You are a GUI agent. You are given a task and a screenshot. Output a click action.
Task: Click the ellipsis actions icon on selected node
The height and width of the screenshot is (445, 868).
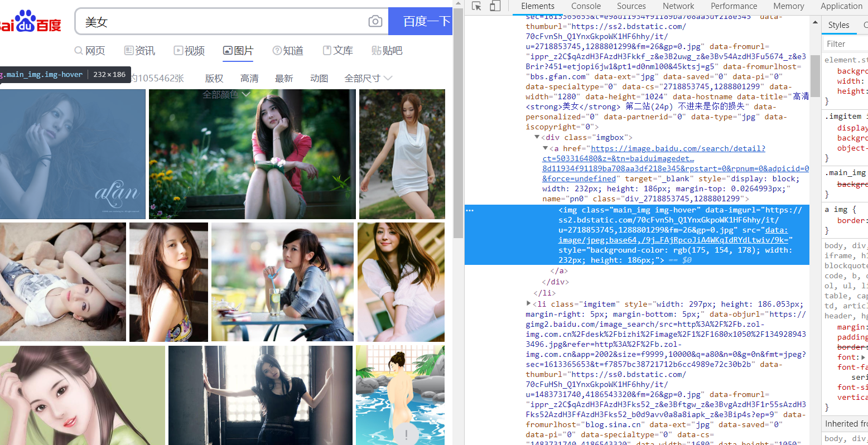click(x=470, y=210)
